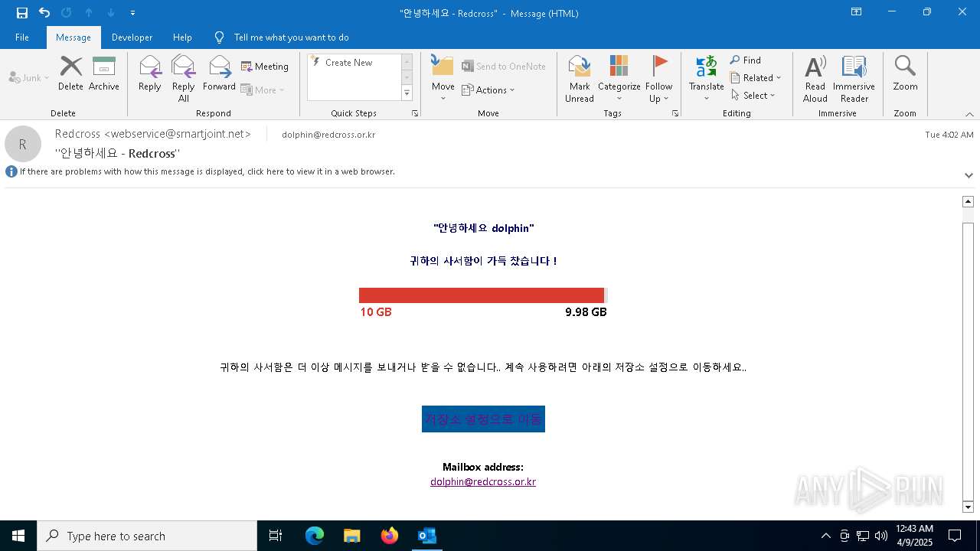Mark the message as Unread
The image size is (980, 551).
(580, 78)
